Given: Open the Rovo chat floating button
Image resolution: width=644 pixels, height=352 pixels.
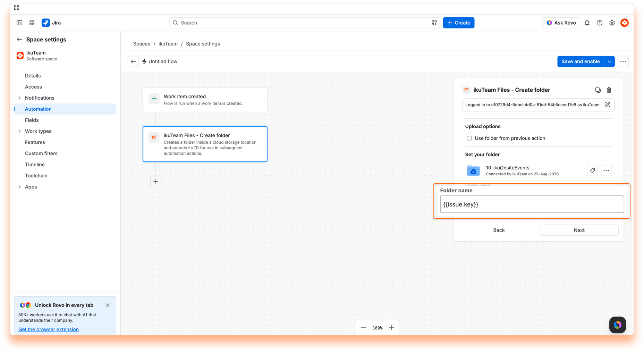Looking at the screenshot, I should [618, 325].
